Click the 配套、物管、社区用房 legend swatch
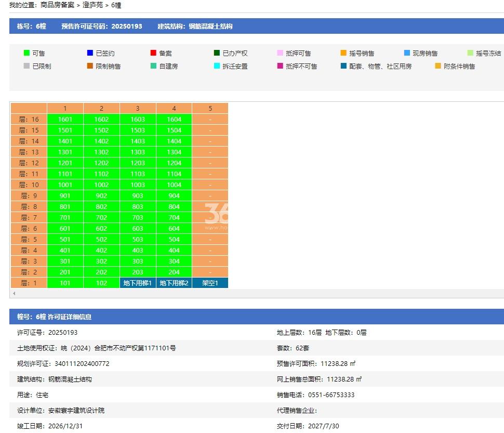This screenshot has width=504, height=433. pyautogui.click(x=343, y=65)
